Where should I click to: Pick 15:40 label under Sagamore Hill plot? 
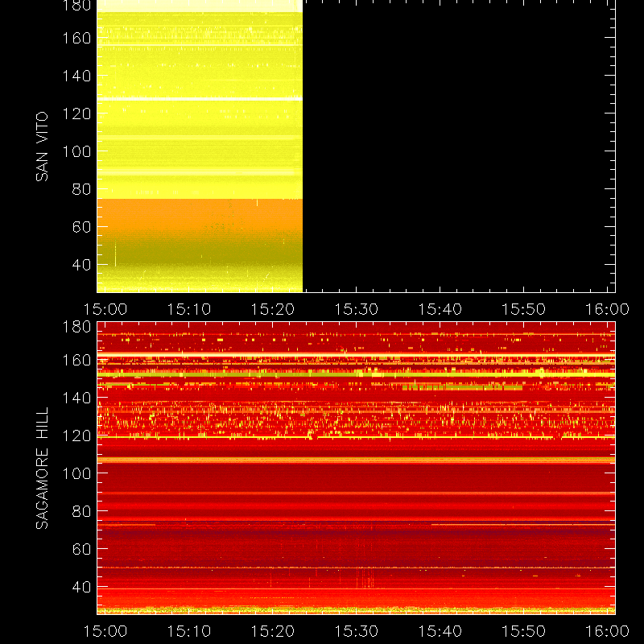[x=440, y=631]
